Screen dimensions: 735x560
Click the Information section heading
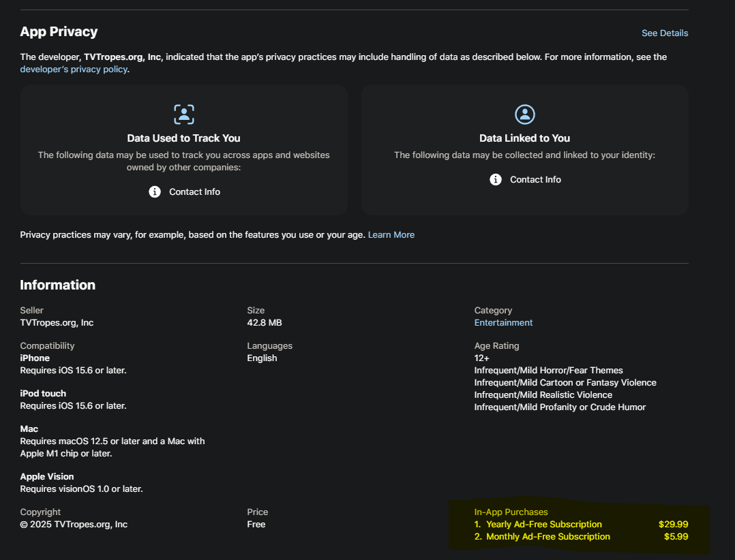click(58, 285)
